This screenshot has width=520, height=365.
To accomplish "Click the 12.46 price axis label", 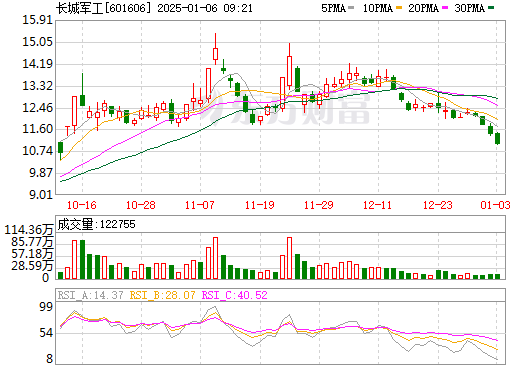I will click(x=38, y=108).
